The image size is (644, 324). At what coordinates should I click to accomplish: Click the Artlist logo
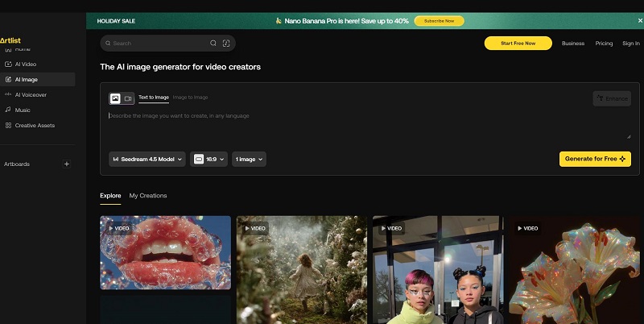click(x=10, y=38)
